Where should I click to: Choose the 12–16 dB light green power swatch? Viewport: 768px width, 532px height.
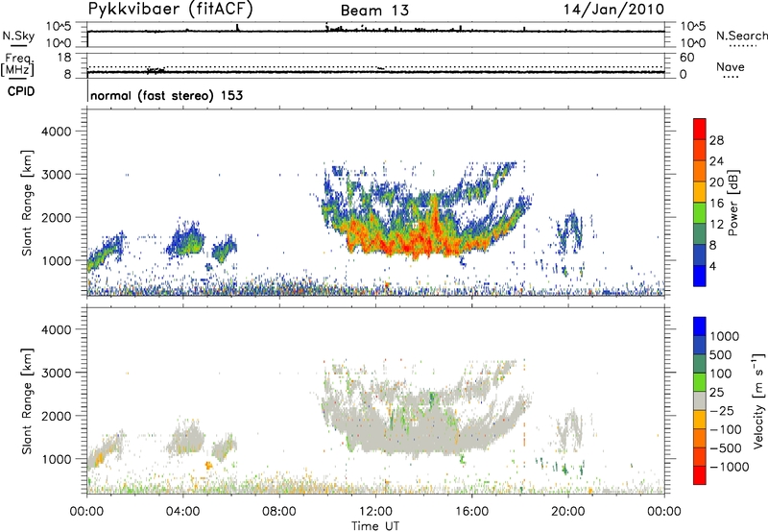pos(700,213)
